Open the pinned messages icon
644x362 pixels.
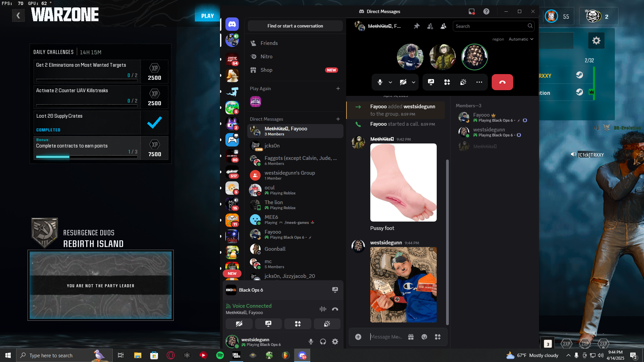[x=417, y=26]
